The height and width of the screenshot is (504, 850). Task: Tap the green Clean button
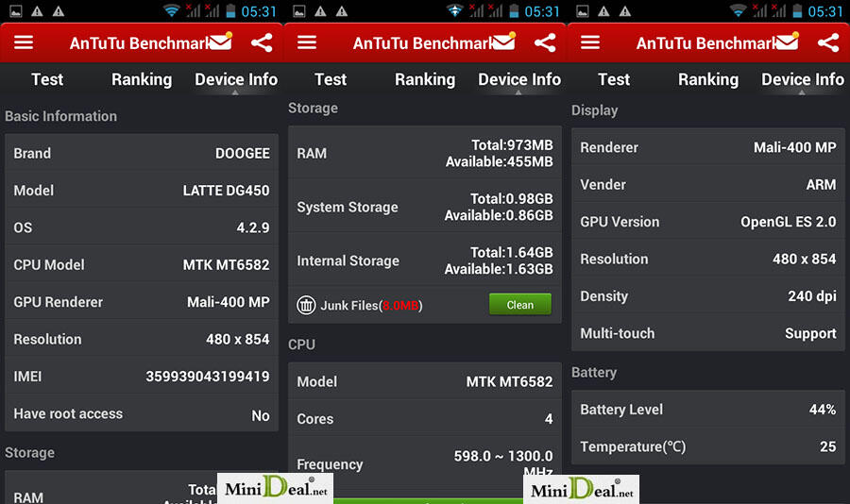pos(520,305)
